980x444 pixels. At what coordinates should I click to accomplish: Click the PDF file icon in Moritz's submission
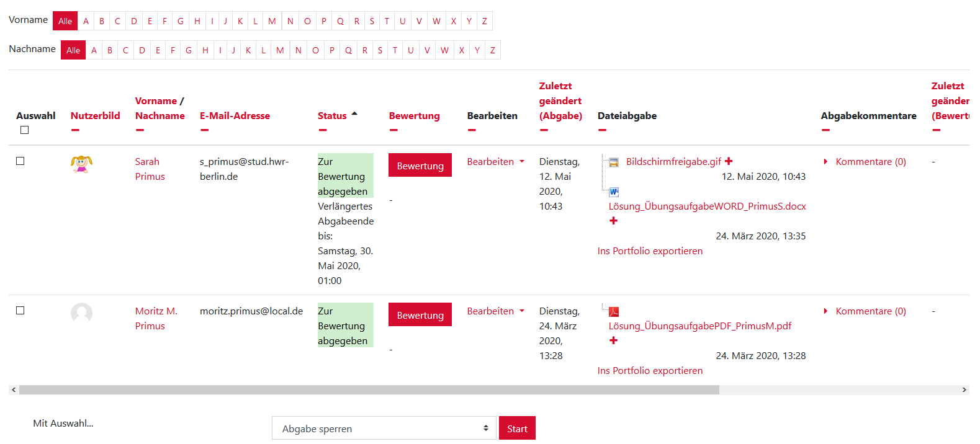coord(614,312)
